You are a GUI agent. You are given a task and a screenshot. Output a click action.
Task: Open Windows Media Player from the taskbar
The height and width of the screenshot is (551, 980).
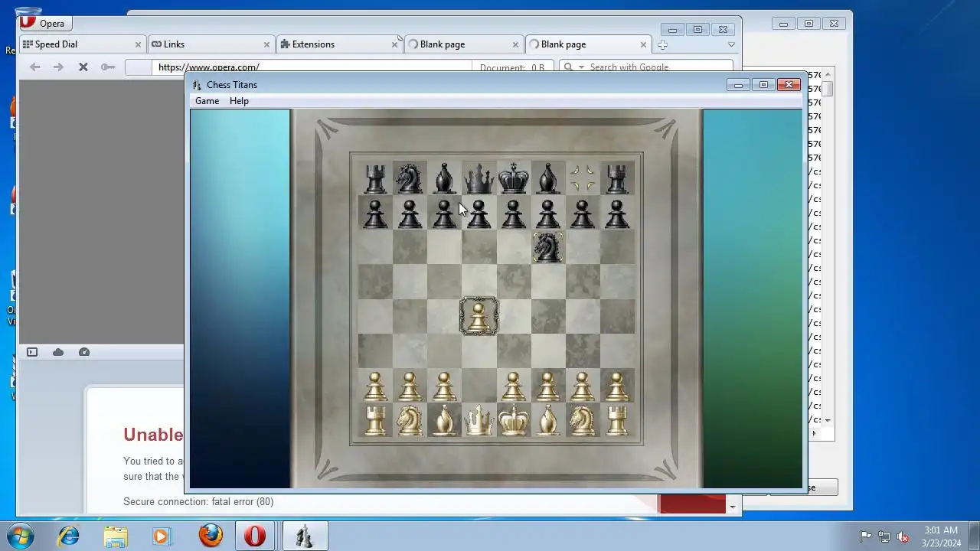coord(161,536)
